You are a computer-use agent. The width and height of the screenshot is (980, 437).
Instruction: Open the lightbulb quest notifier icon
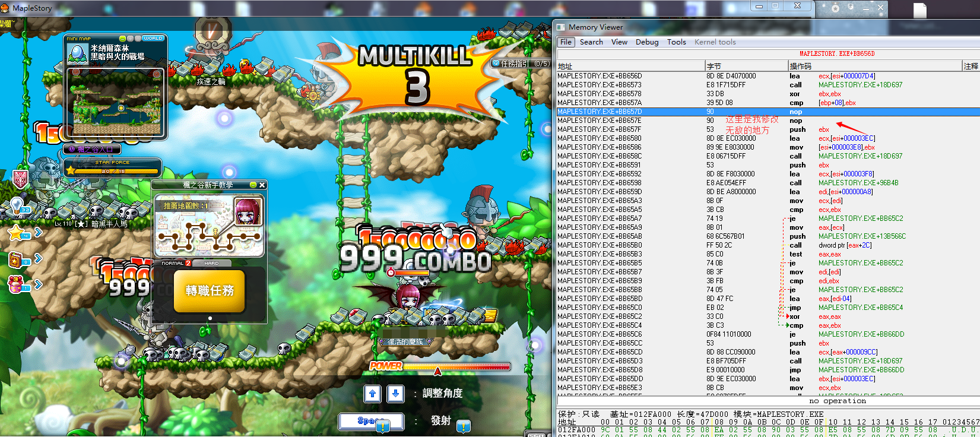coord(17,207)
